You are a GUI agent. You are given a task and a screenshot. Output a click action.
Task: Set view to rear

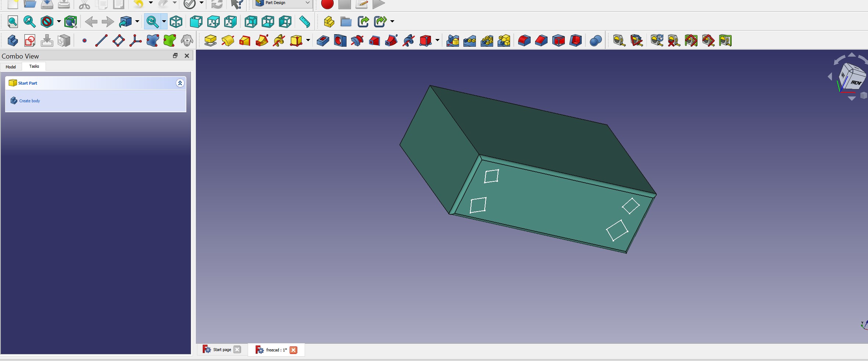point(251,22)
